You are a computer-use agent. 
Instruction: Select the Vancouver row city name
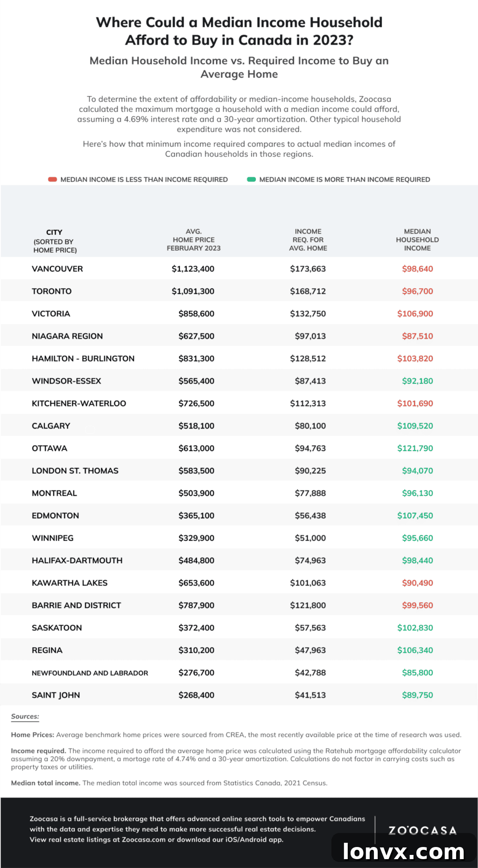tap(57, 269)
